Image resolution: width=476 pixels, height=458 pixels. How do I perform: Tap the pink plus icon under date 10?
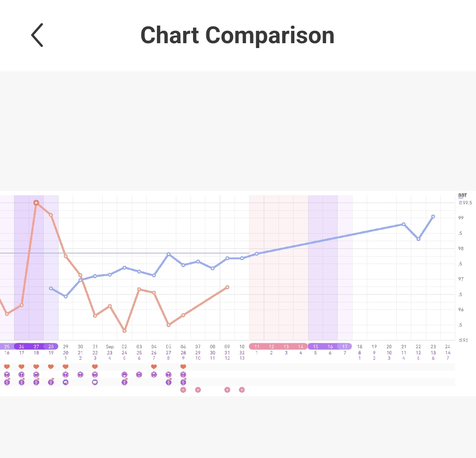[x=242, y=390]
